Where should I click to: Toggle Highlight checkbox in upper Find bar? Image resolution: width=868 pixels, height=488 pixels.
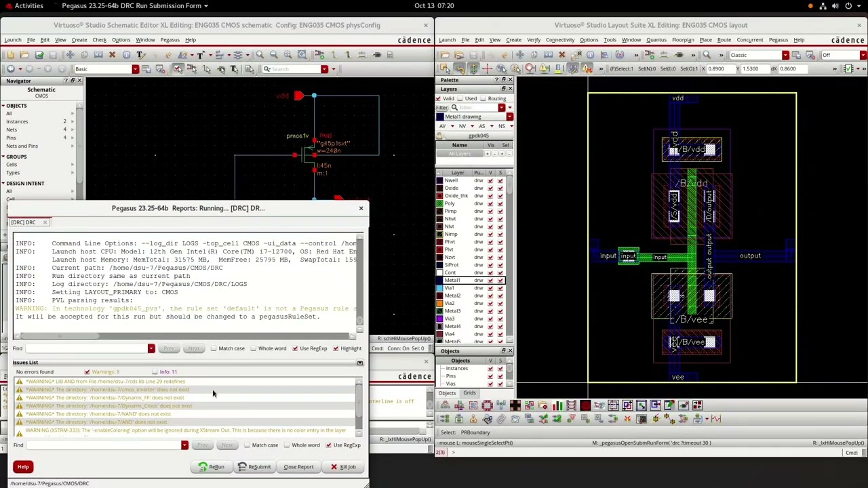tap(336, 348)
